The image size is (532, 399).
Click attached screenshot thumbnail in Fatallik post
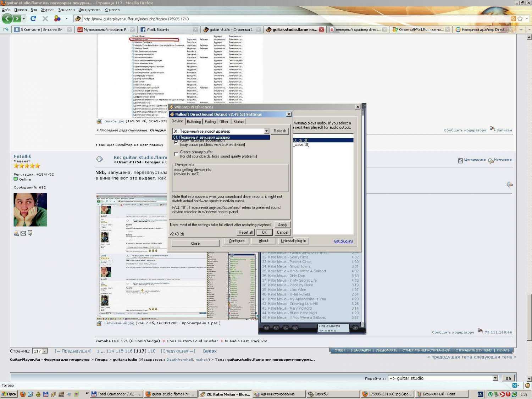coord(177,257)
